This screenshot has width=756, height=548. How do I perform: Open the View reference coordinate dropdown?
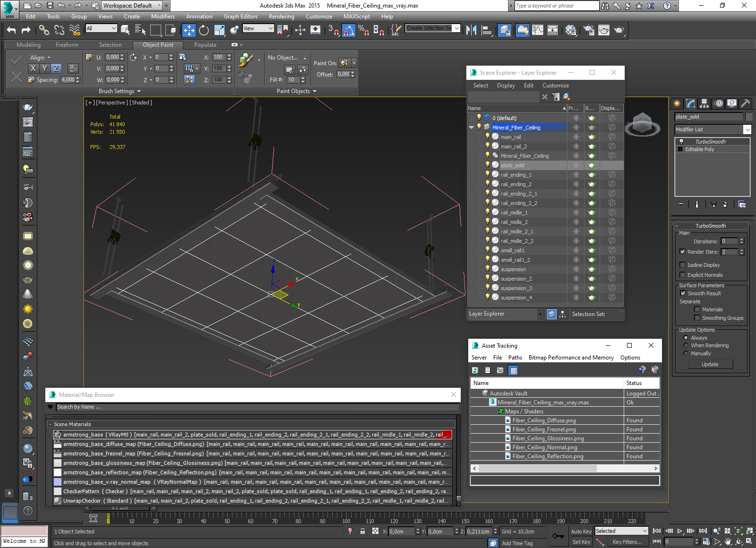(x=258, y=28)
